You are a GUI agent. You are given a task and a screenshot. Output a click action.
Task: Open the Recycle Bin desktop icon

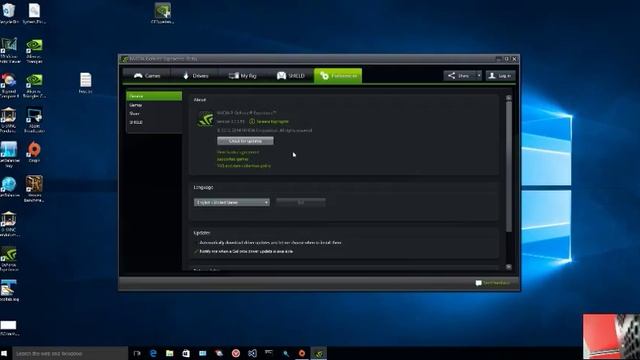9,13
